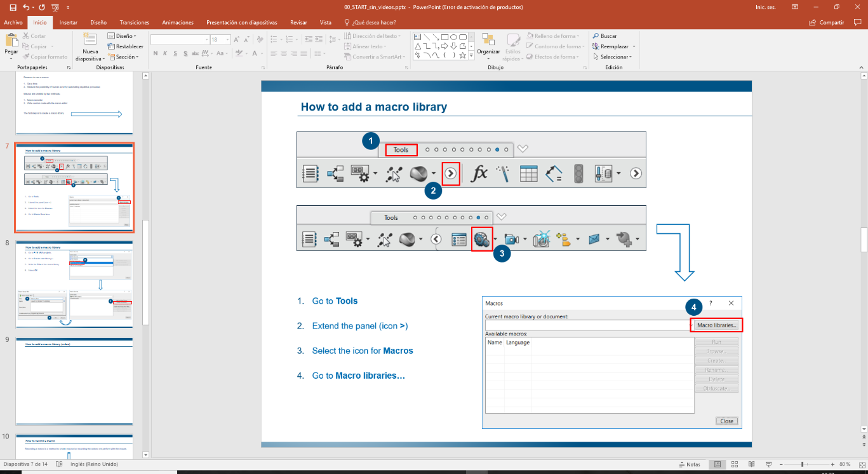This screenshot has height=474, width=868.
Task: Collapse the ribbon with the chevron
Action: pyautogui.click(x=860, y=66)
